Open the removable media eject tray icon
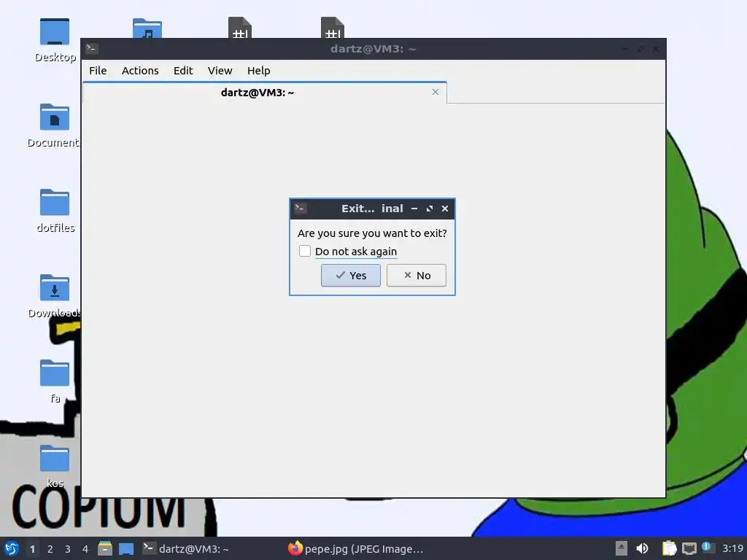 pos(622,548)
